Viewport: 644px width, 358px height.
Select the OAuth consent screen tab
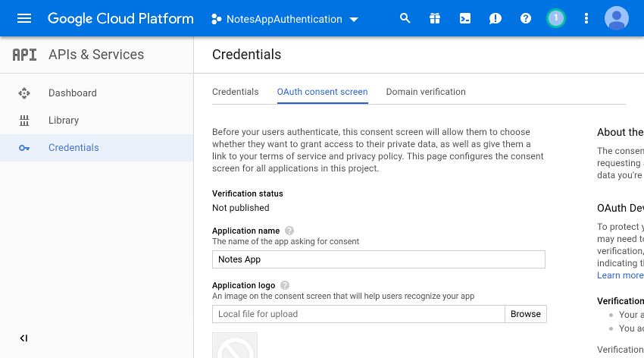coord(322,92)
